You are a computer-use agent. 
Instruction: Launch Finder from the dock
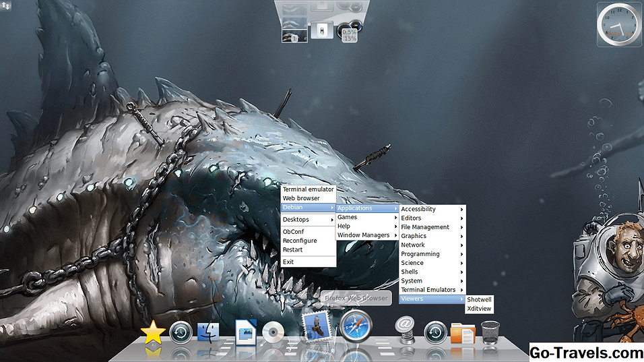click(x=208, y=332)
